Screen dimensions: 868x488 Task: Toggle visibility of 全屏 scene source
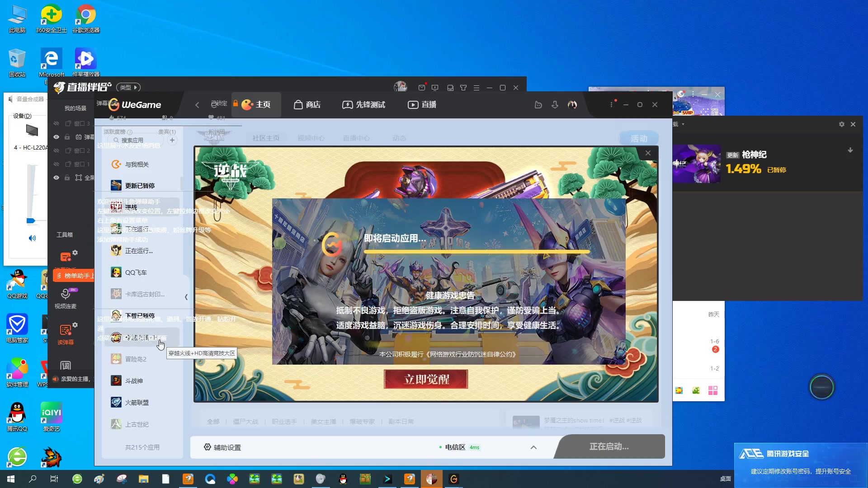[x=57, y=178]
